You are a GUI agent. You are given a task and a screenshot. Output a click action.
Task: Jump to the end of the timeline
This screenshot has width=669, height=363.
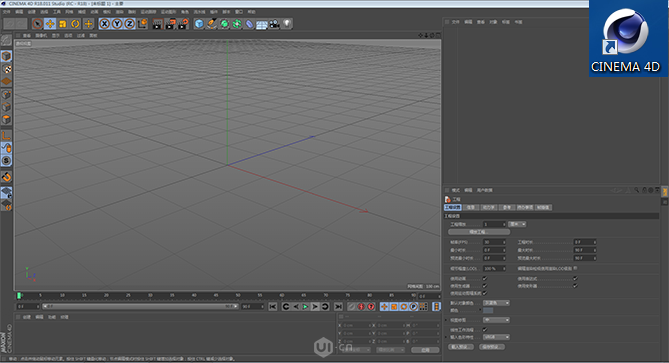point(338,306)
